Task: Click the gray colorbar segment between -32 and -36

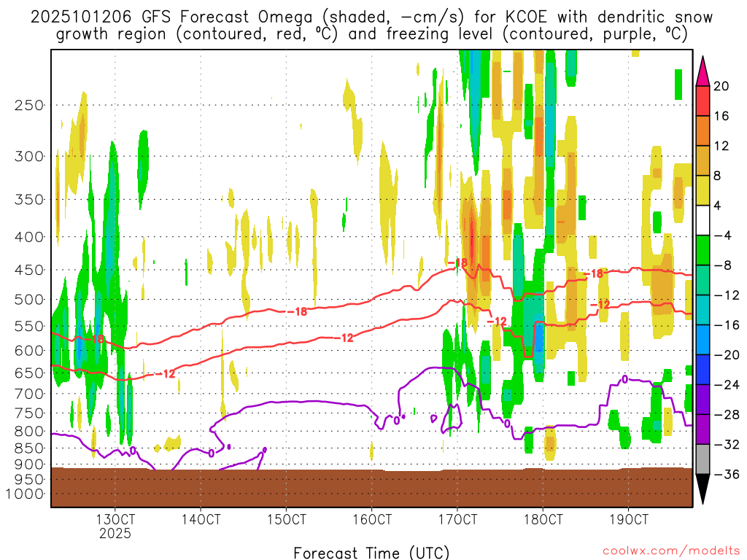Action: pos(703,459)
